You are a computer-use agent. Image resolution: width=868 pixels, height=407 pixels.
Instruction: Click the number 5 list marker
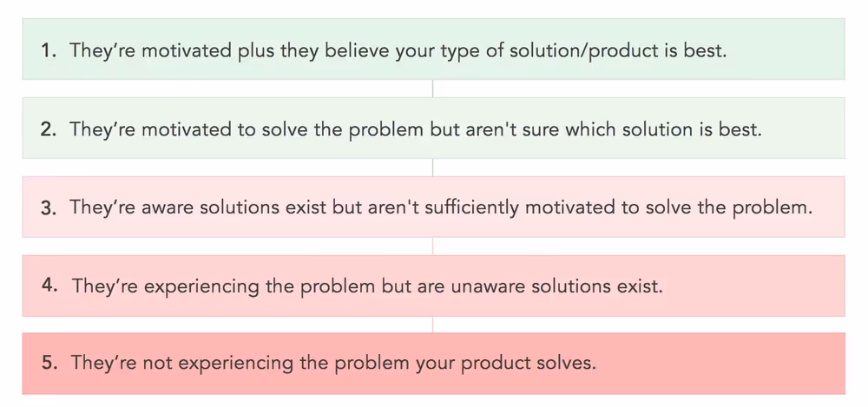coord(50,364)
